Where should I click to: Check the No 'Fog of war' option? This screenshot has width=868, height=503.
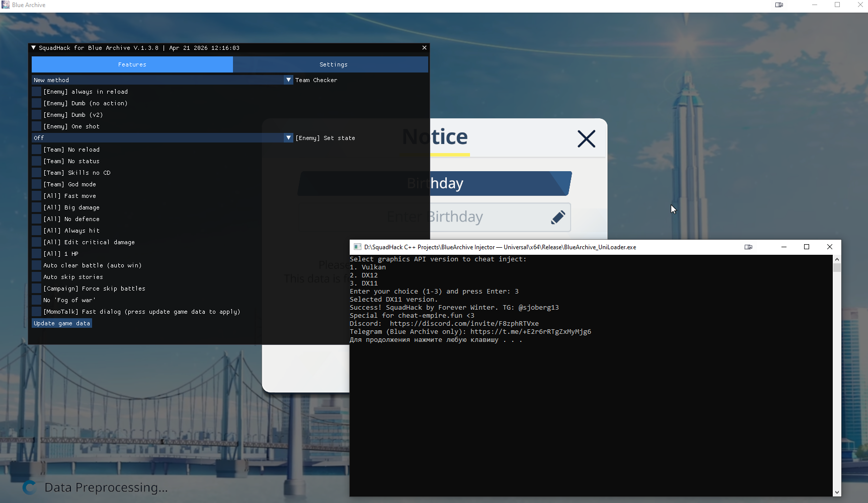(36, 300)
